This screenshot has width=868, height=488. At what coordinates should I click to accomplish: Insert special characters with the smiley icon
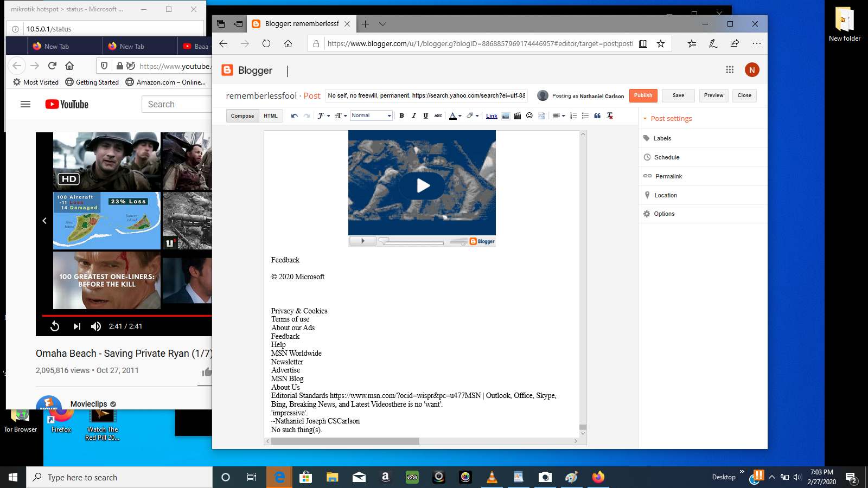529,115
